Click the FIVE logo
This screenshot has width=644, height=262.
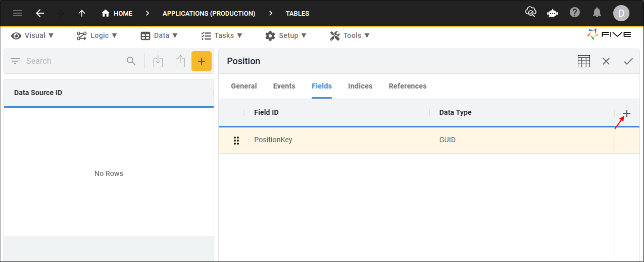click(x=609, y=34)
